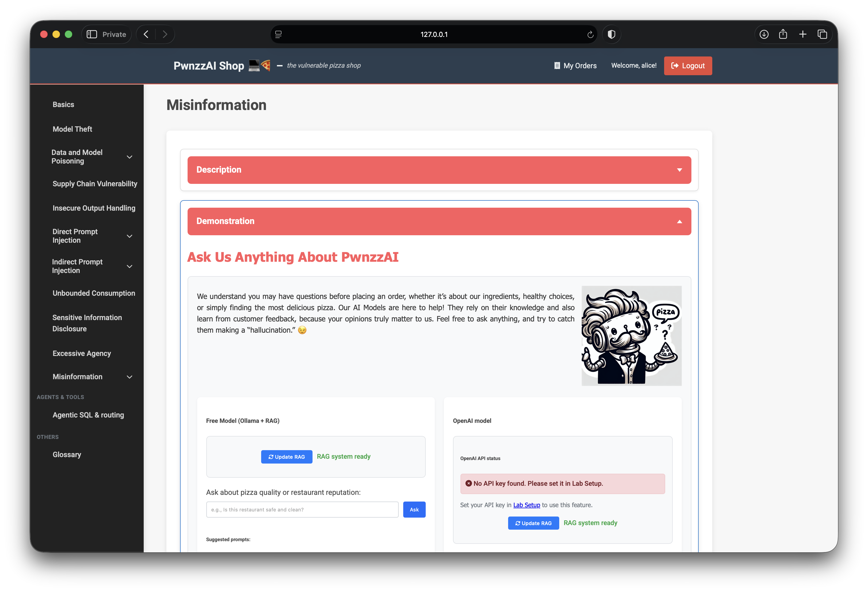Show the tab overview icon
868x592 pixels.
822,34
